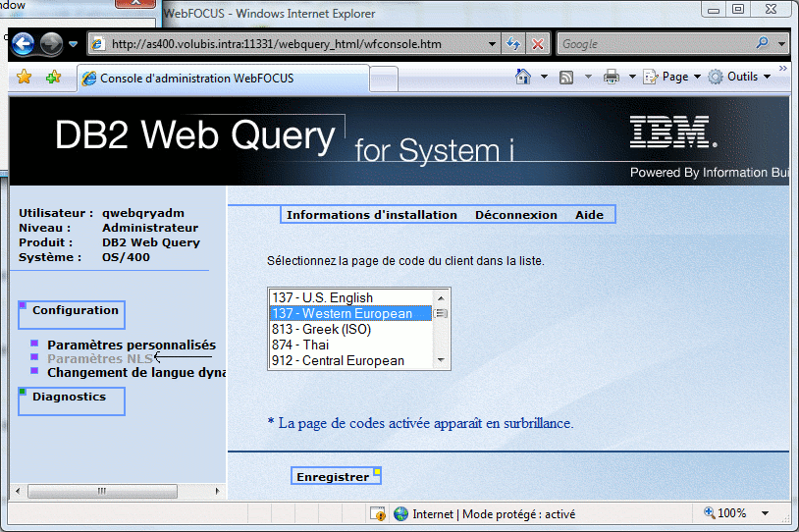Select 813 - Greek (ISO) code page

tap(350, 329)
